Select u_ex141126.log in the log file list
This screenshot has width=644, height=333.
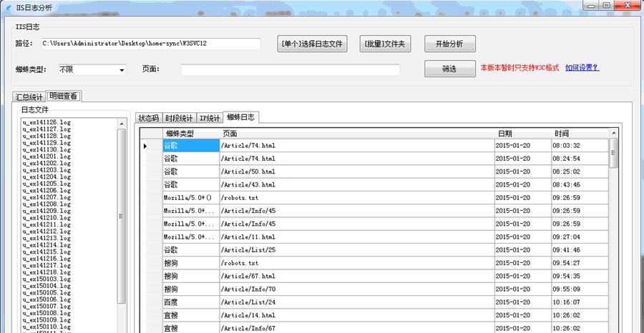coord(46,122)
